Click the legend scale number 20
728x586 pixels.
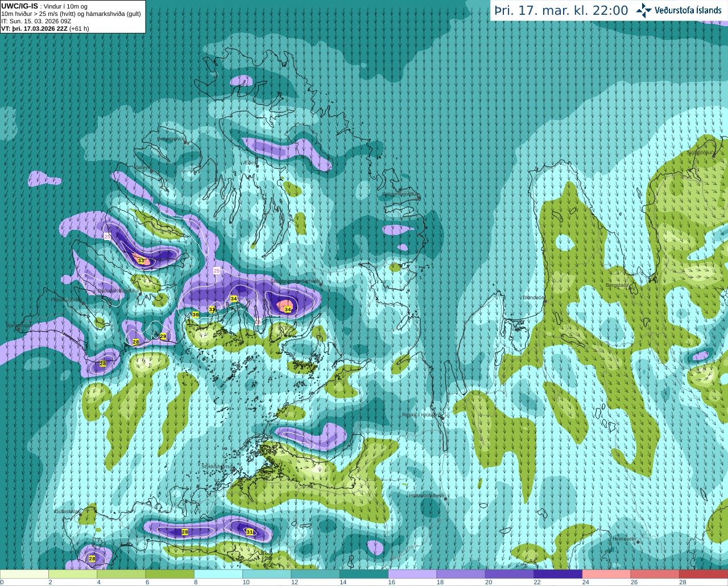click(489, 583)
